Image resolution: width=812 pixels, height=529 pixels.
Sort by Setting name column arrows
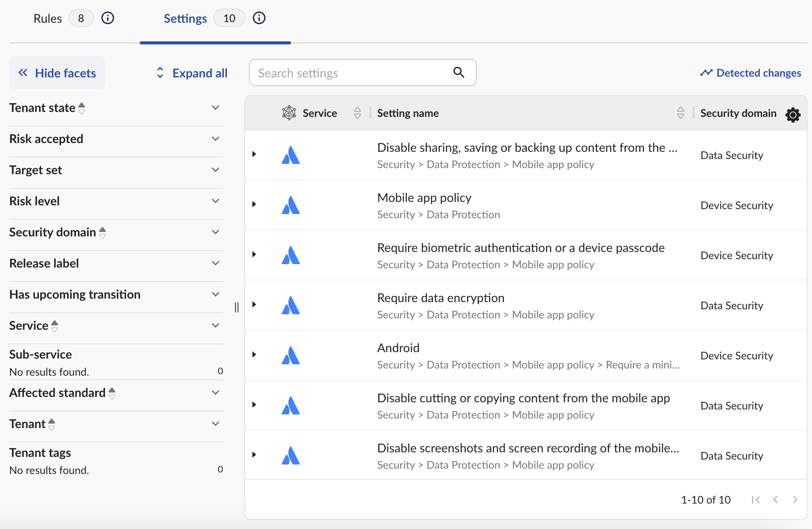coord(680,113)
